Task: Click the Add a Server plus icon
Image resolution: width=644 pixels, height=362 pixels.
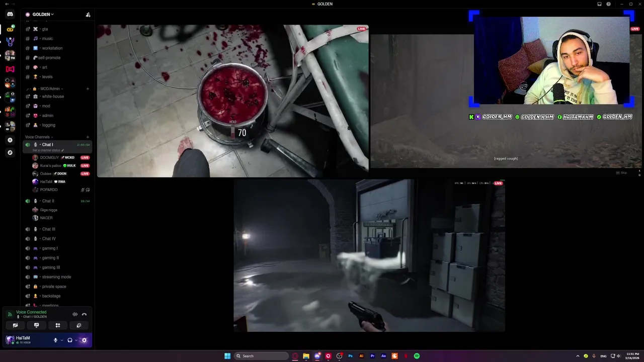Action: (10, 140)
